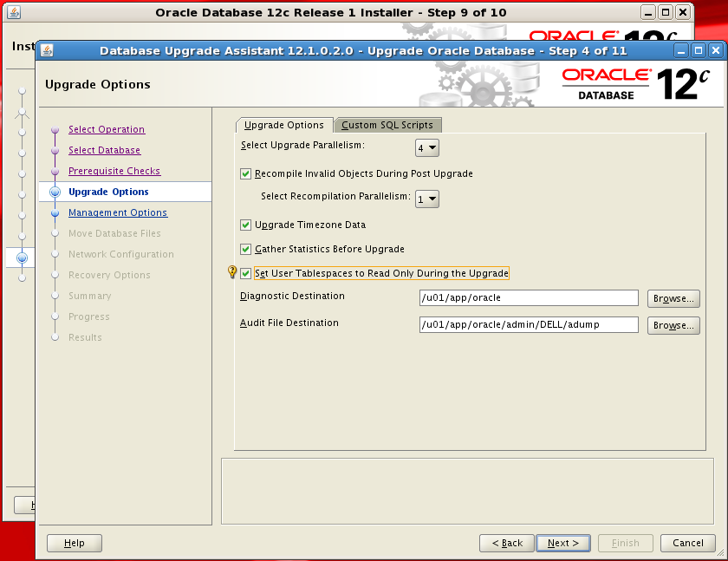Uncheck Upgrade Timezone Data
The image size is (728, 561).
[245, 225]
